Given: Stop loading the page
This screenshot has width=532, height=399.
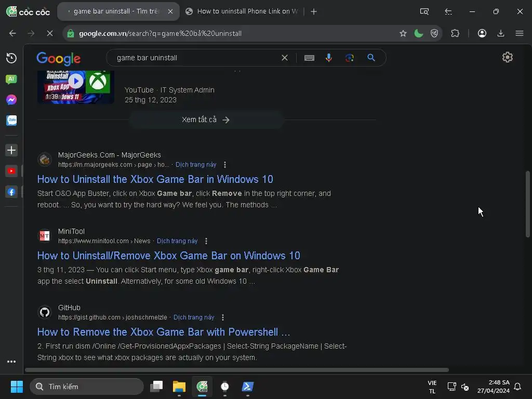Looking at the screenshot, I should coord(49,33).
